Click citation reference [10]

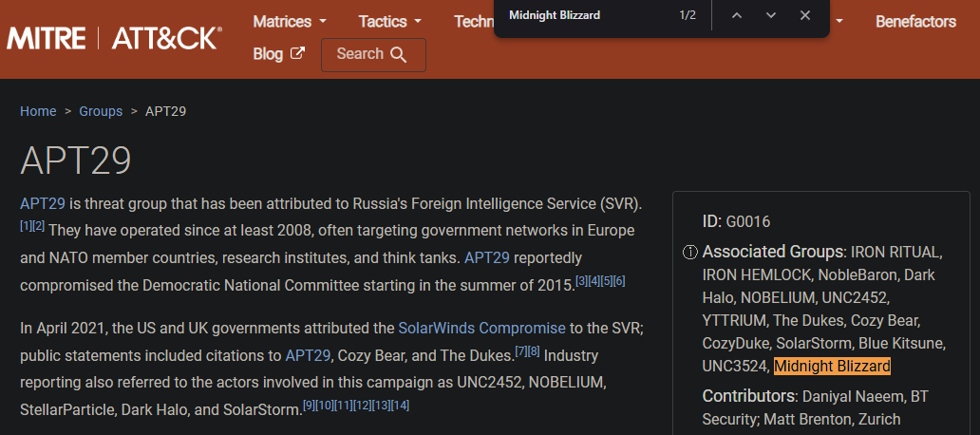(325, 405)
